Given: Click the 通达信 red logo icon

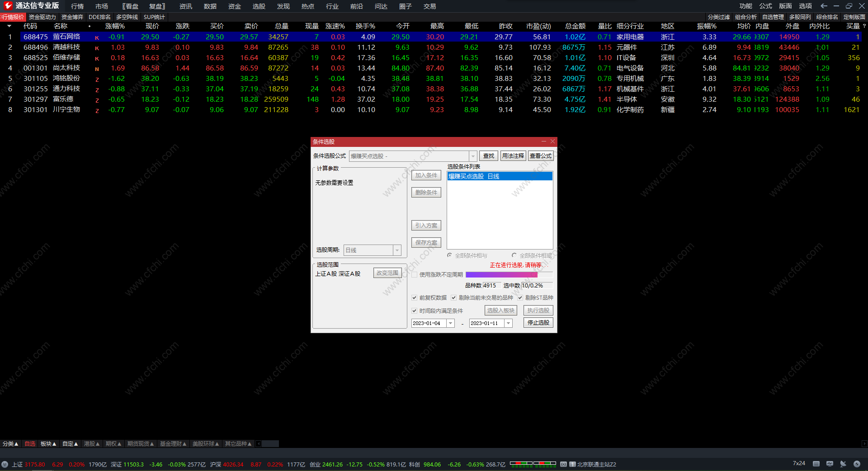Looking at the screenshot, I should [x=8, y=6].
